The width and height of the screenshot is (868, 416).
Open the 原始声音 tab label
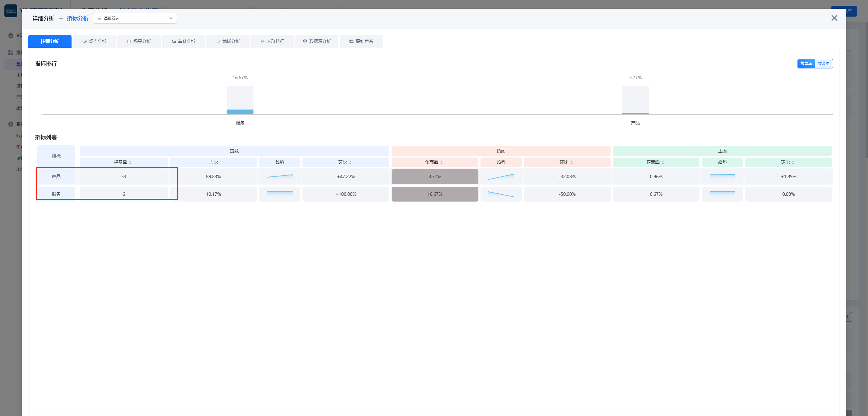pos(364,41)
